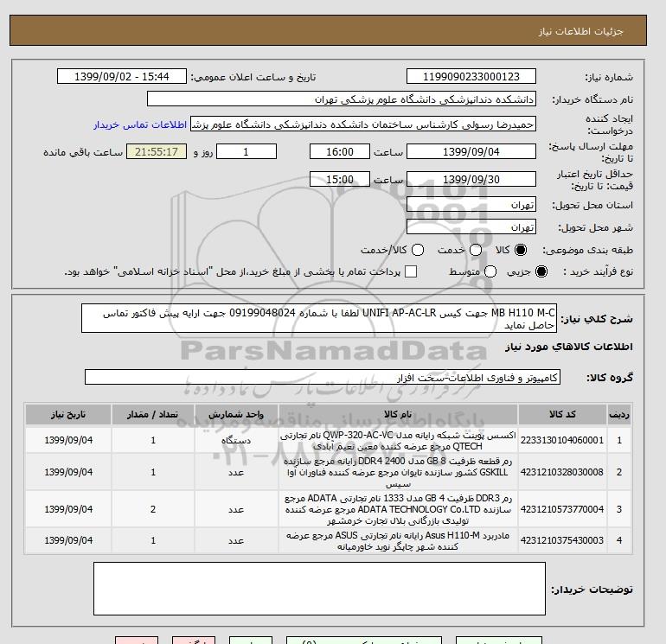Click the request creator name field
This screenshot has width=666, height=644.
pyautogui.click(x=362, y=124)
